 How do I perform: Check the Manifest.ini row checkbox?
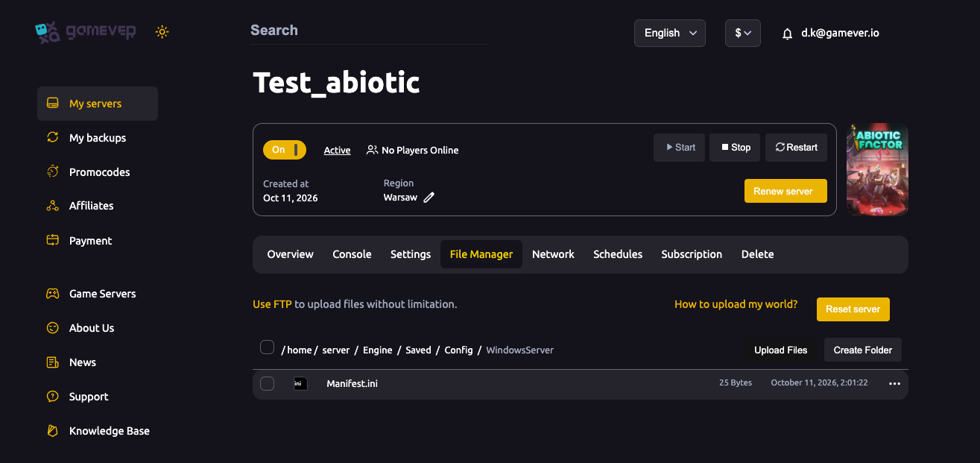267,383
